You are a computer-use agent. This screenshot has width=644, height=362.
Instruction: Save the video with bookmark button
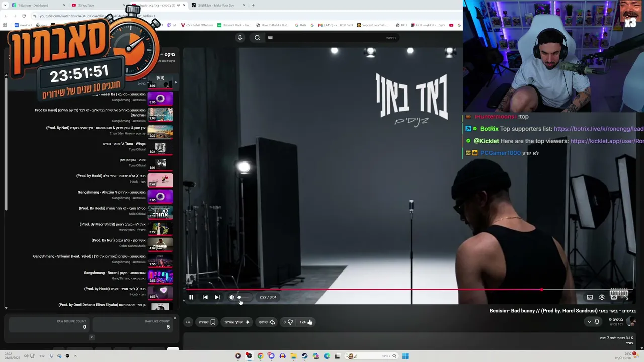pyautogui.click(x=207, y=322)
